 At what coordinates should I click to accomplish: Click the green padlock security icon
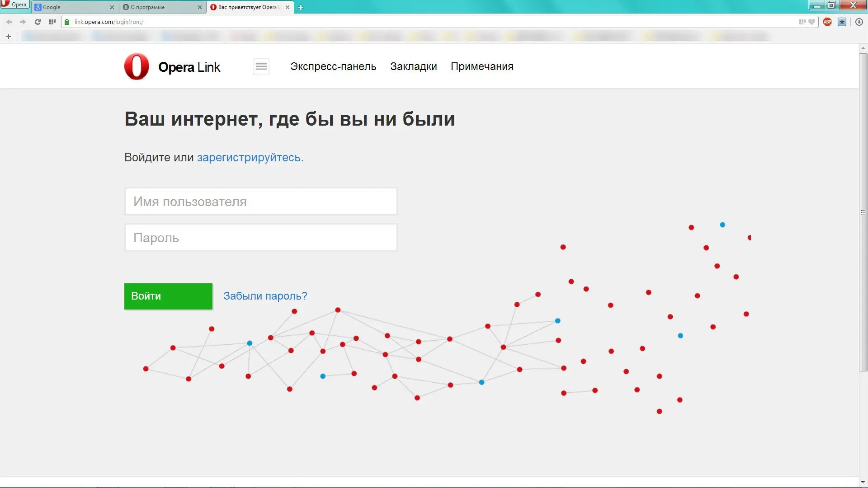pos(67,22)
